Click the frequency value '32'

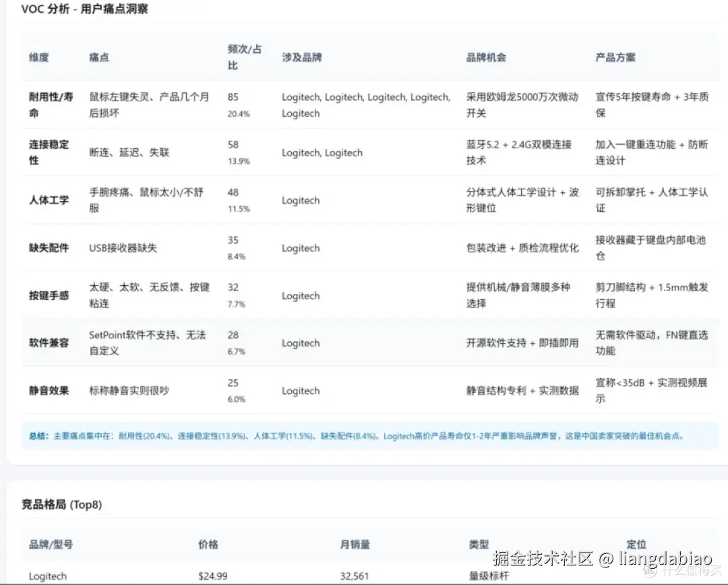pyautogui.click(x=233, y=287)
